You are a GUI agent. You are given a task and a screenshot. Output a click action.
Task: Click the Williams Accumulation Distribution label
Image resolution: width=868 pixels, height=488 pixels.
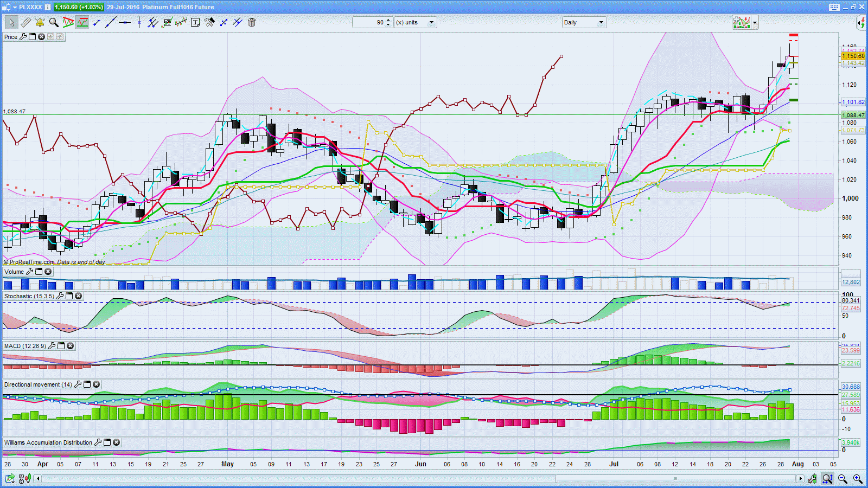(48, 442)
